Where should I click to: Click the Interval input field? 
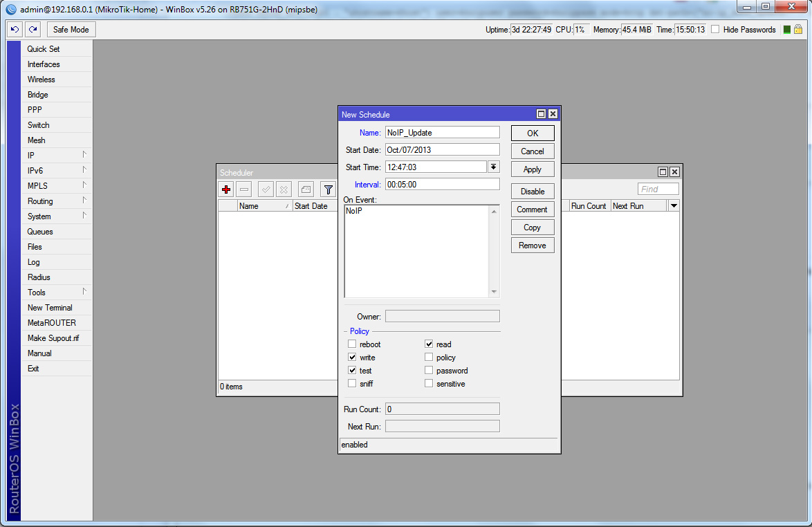pyautogui.click(x=442, y=185)
